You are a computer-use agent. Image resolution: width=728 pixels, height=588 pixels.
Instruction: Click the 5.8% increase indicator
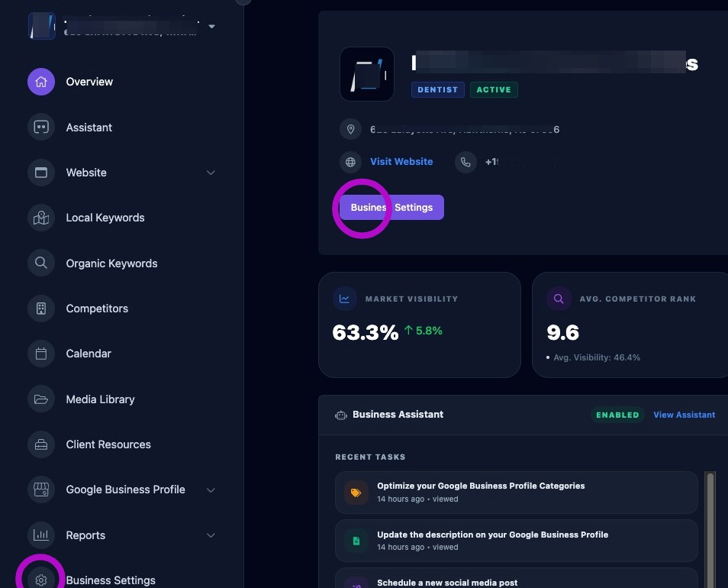pos(423,331)
